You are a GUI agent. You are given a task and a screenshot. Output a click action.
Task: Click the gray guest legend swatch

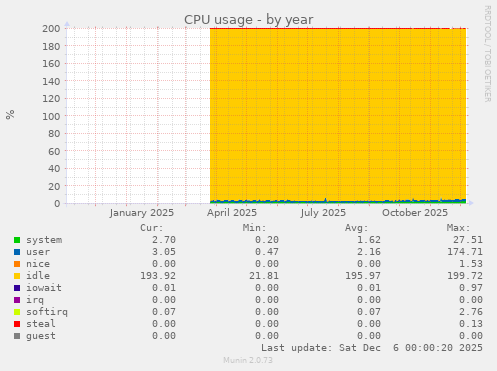[x=17, y=336]
